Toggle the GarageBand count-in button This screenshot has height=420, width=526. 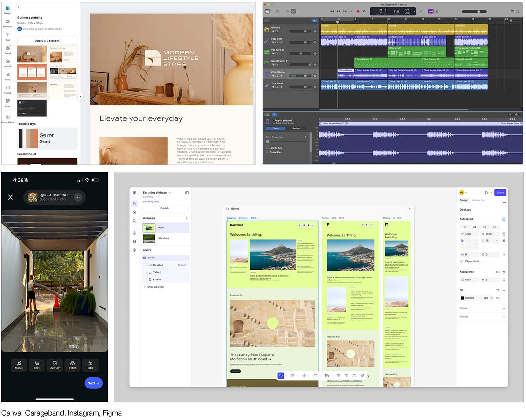point(430,11)
